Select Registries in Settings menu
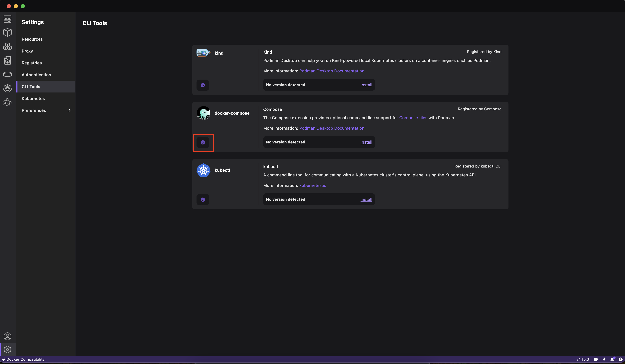 click(x=46, y=63)
